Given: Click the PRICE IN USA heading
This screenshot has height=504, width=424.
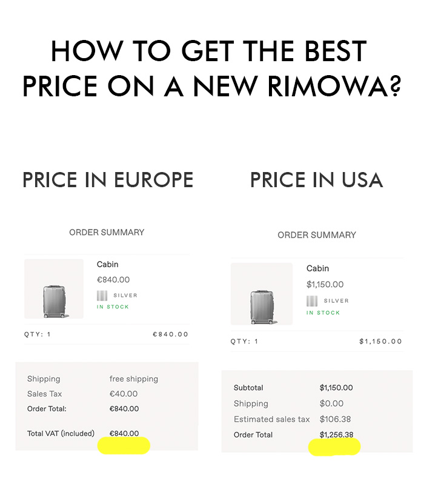Looking at the screenshot, I should (x=317, y=180).
